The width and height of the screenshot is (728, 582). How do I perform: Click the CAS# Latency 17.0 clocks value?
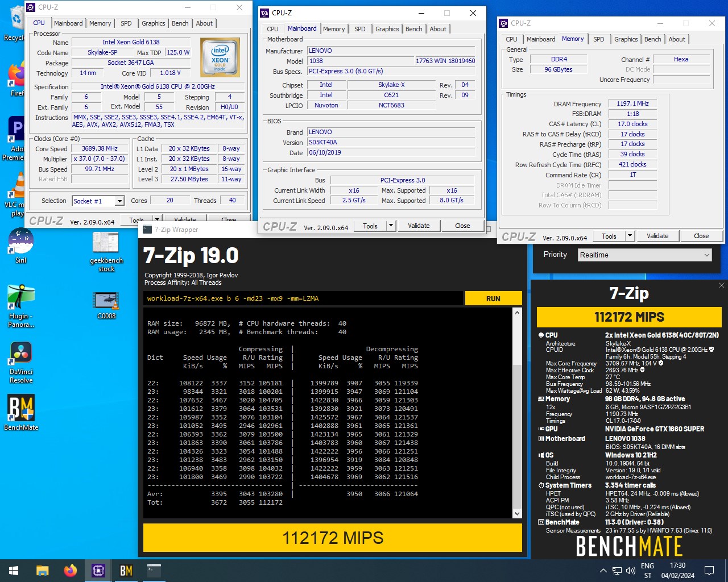632,124
